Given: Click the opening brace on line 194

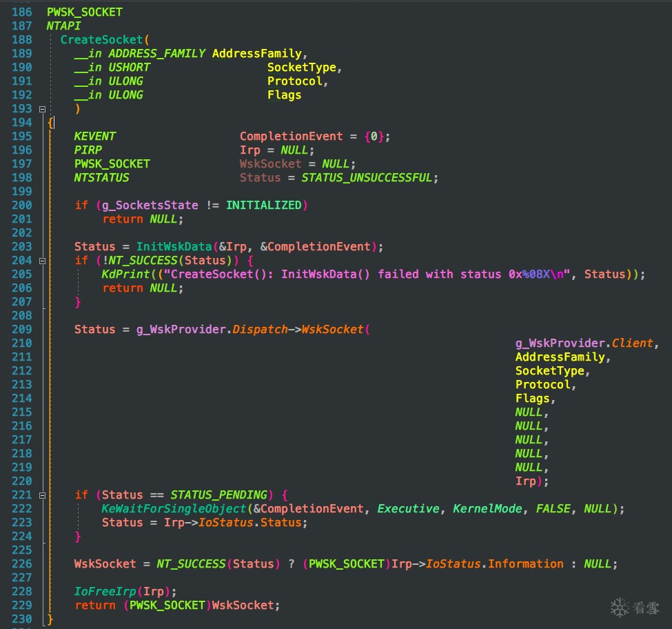Looking at the screenshot, I should [50, 123].
